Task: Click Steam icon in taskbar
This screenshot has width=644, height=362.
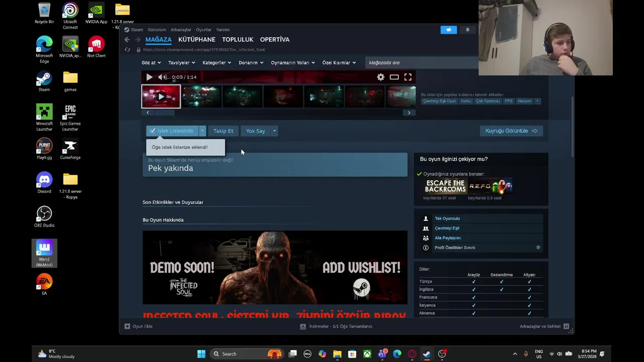Action: 427,354
